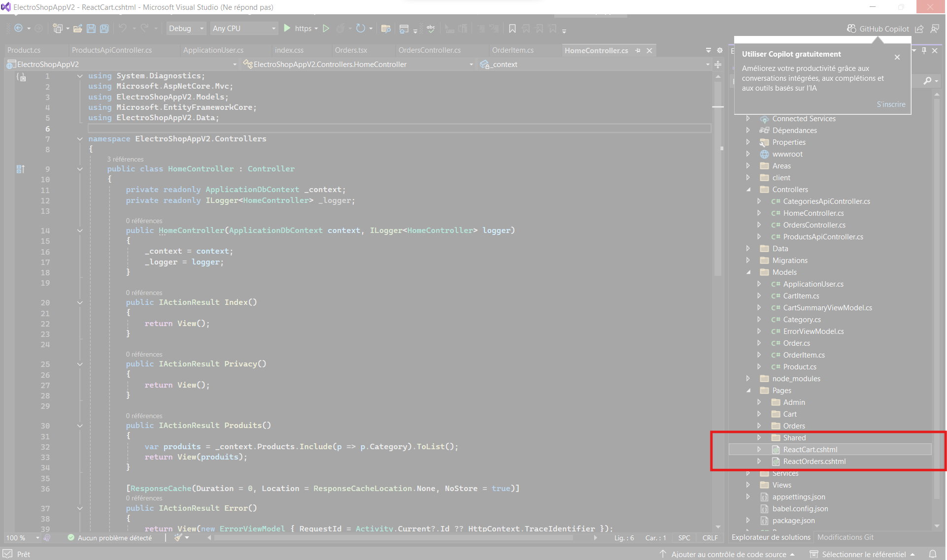Click the Send Feedback person icon

[x=935, y=29]
